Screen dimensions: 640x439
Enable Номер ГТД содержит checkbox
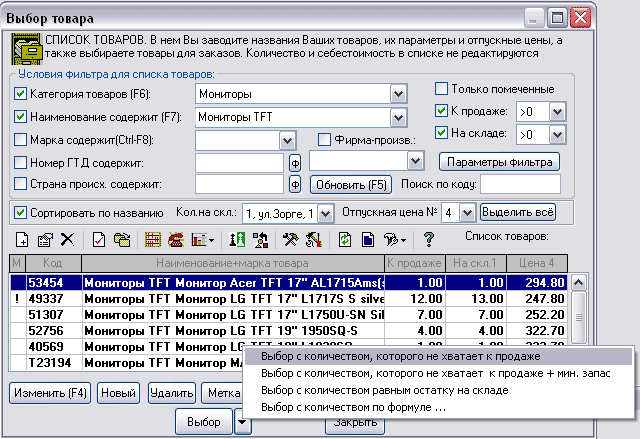20,162
